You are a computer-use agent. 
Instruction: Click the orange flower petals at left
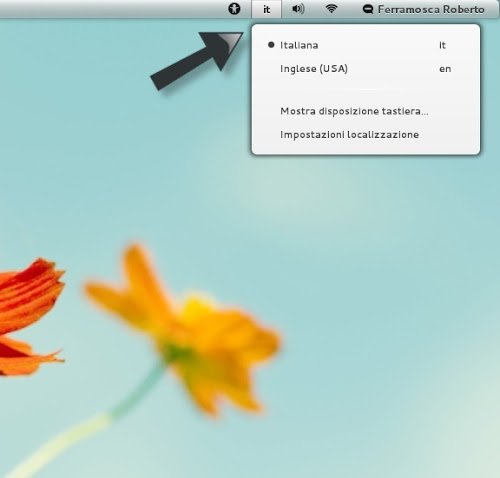[x=30, y=317]
